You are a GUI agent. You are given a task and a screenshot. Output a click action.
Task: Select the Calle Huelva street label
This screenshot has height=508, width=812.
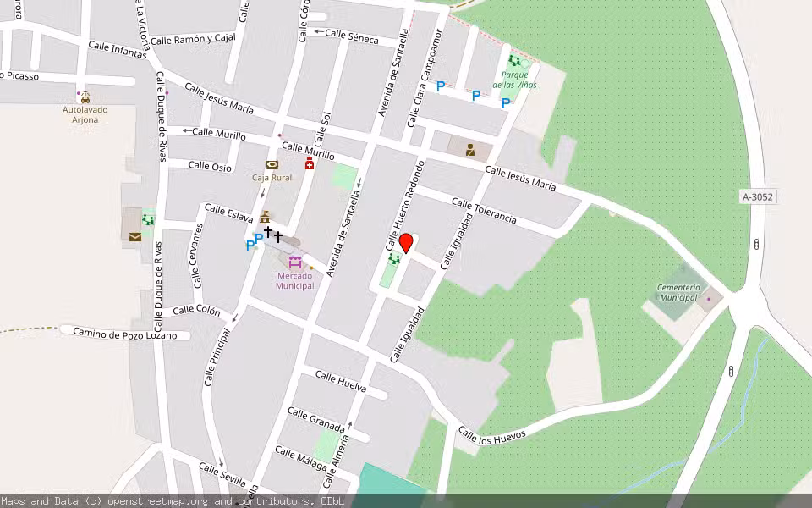pyautogui.click(x=341, y=382)
